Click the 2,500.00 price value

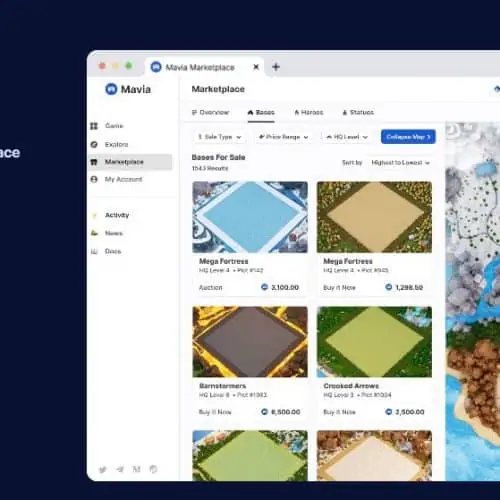click(410, 412)
